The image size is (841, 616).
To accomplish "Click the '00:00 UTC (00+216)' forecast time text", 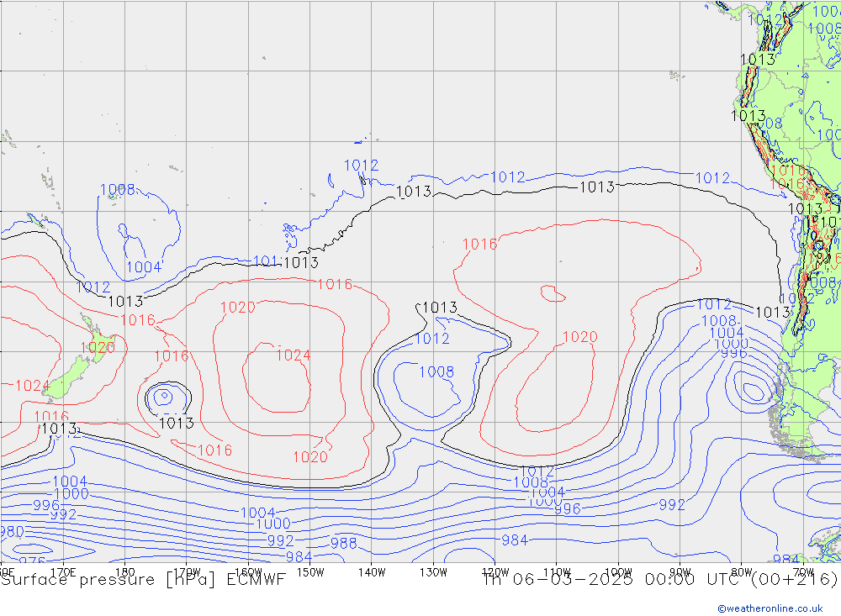I will (x=741, y=579).
